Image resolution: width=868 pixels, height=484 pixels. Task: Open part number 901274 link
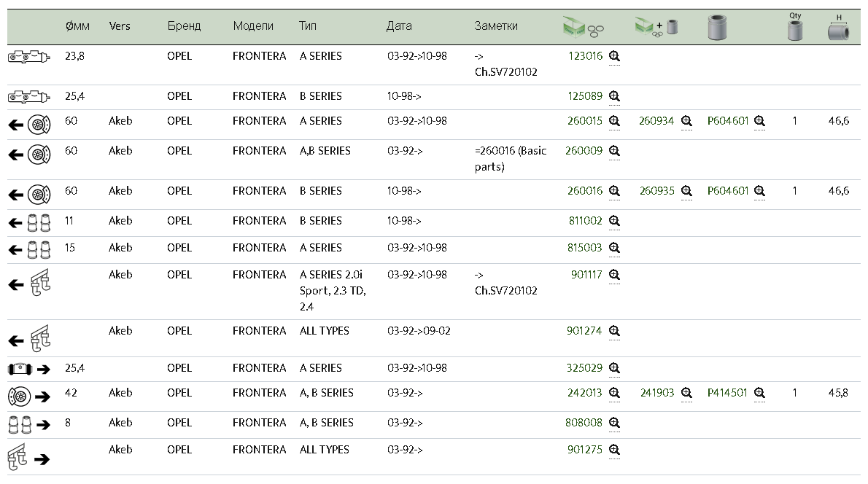(584, 331)
